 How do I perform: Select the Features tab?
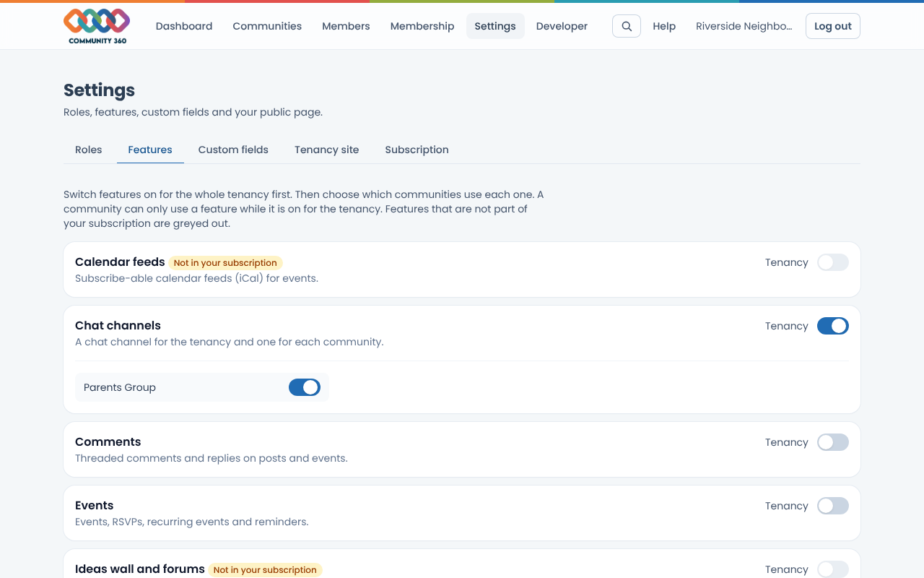click(x=150, y=150)
